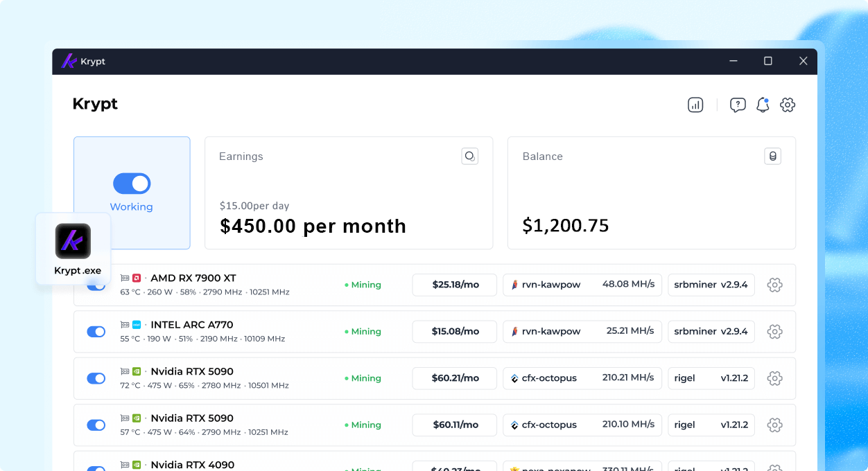Open the help question-mark icon
This screenshot has height=471, width=868.
tap(738, 105)
